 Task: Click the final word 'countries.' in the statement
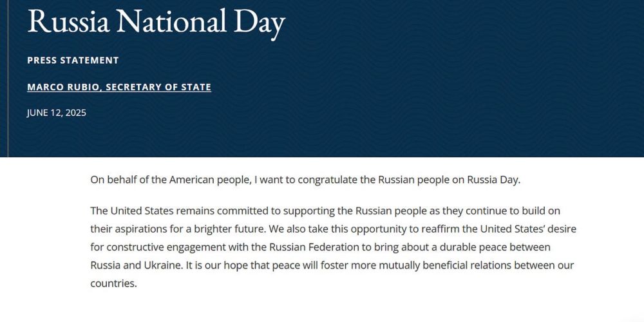pos(113,283)
